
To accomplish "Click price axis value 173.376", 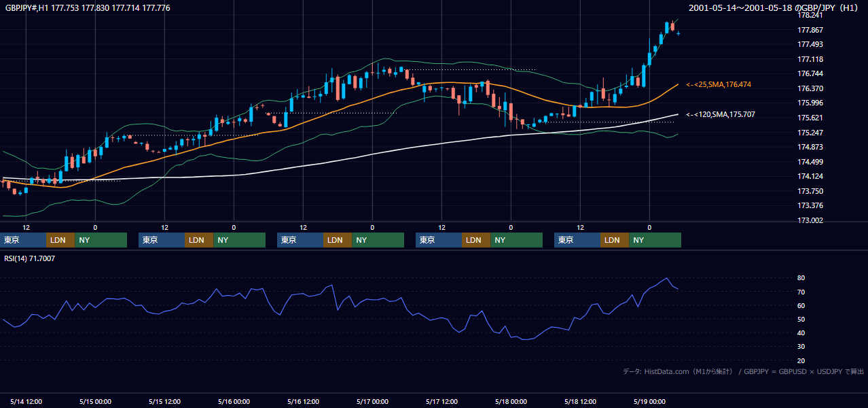I will pos(810,205).
